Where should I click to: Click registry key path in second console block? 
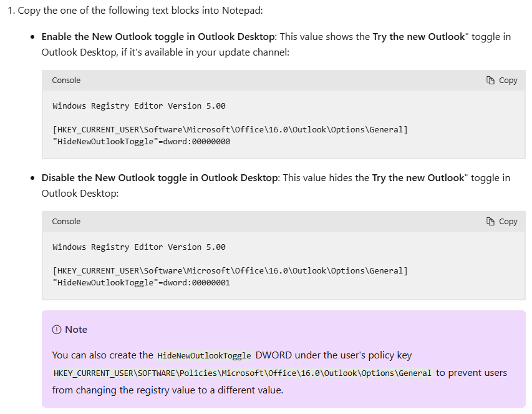(x=230, y=270)
